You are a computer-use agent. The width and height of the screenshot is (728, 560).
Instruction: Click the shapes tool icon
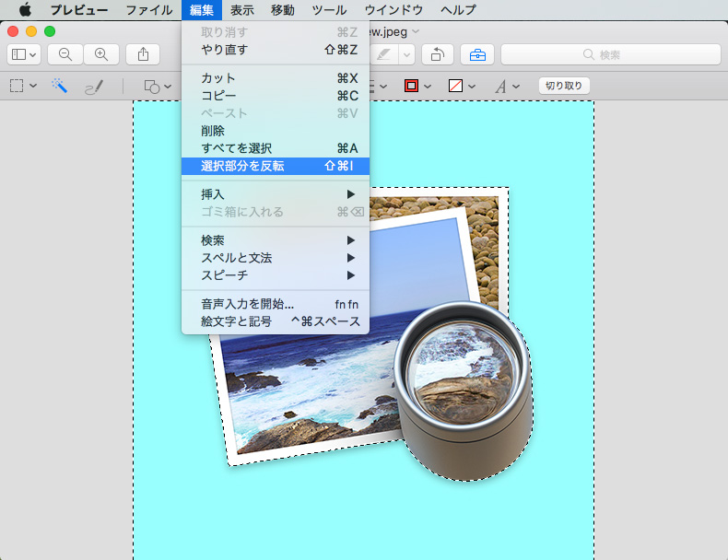(x=152, y=87)
